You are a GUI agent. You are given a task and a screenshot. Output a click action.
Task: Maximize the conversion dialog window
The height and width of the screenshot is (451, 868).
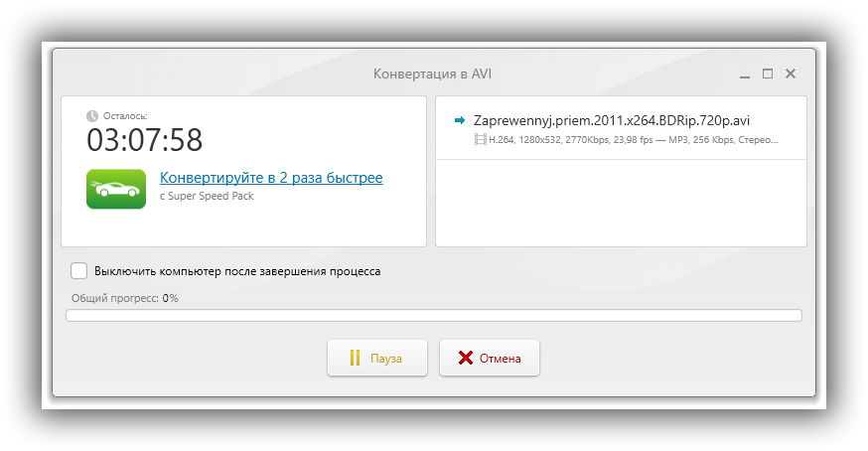(768, 74)
